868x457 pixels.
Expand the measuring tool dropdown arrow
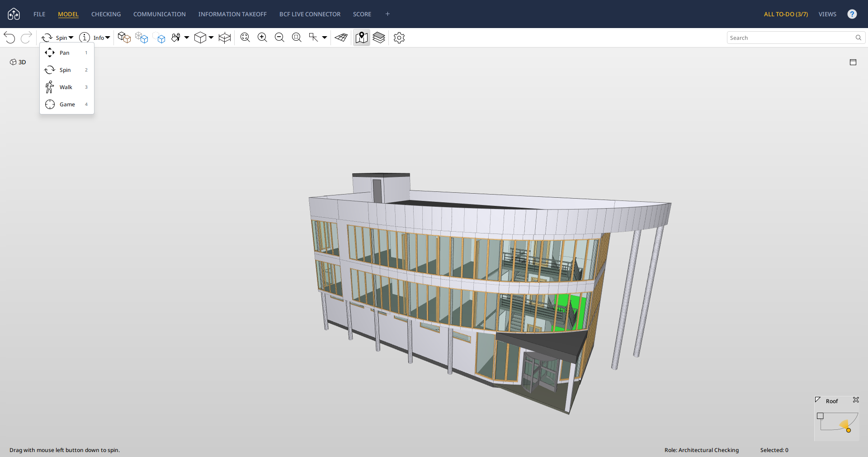pyautogui.click(x=325, y=38)
